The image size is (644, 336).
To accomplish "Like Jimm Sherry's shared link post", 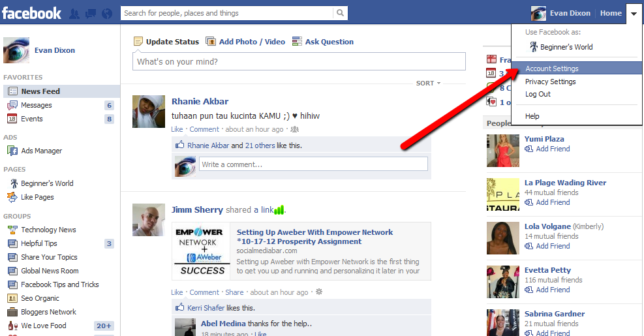I will pyautogui.click(x=177, y=292).
